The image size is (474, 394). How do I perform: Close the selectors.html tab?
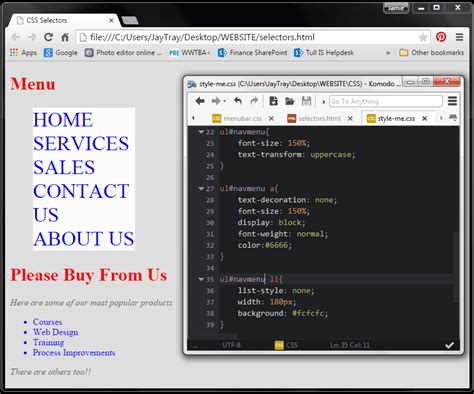tap(350, 118)
